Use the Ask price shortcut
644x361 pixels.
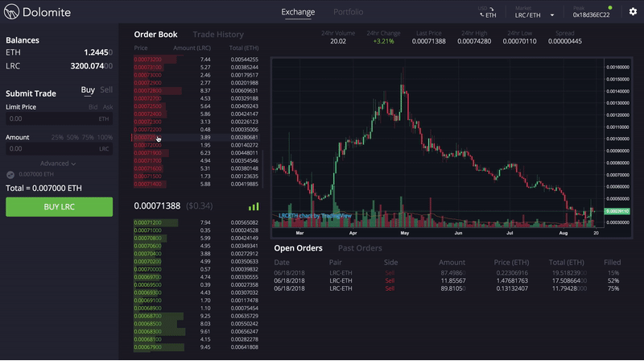(x=108, y=107)
